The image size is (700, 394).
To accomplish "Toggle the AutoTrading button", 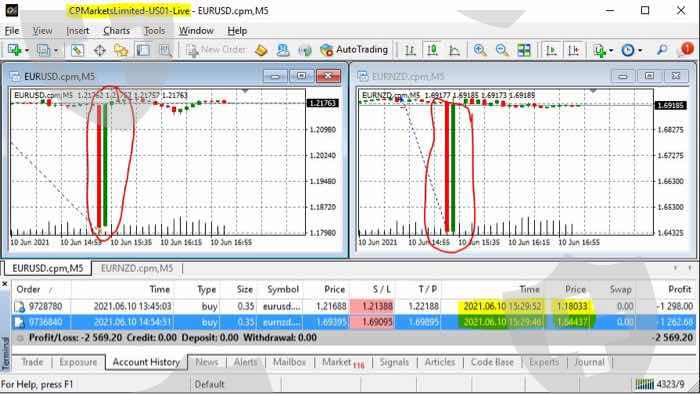I will pyautogui.click(x=354, y=50).
